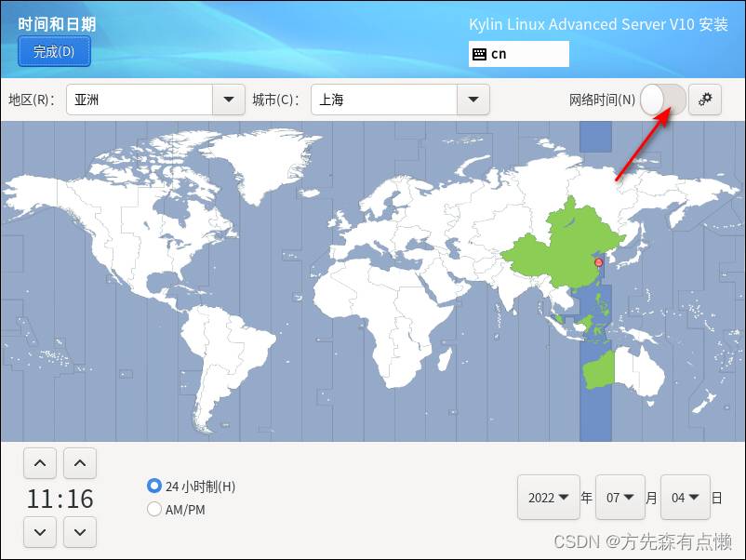Open the cn keyboard layout indicator

pos(519,54)
